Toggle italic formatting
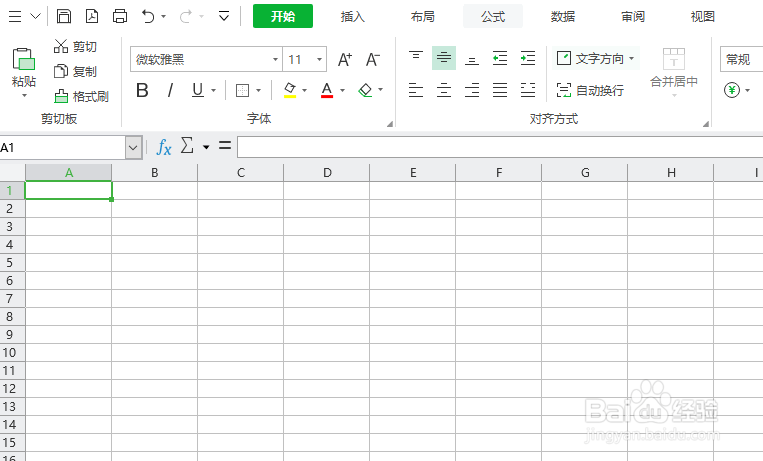This screenshot has width=763, height=461. pos(170,90)
